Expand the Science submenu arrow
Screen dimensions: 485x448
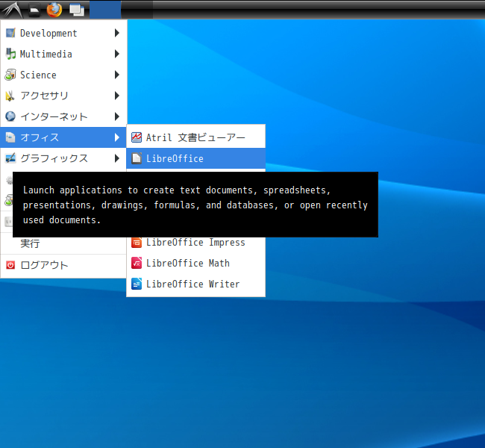pyautogui.click(x=117, y=75)
